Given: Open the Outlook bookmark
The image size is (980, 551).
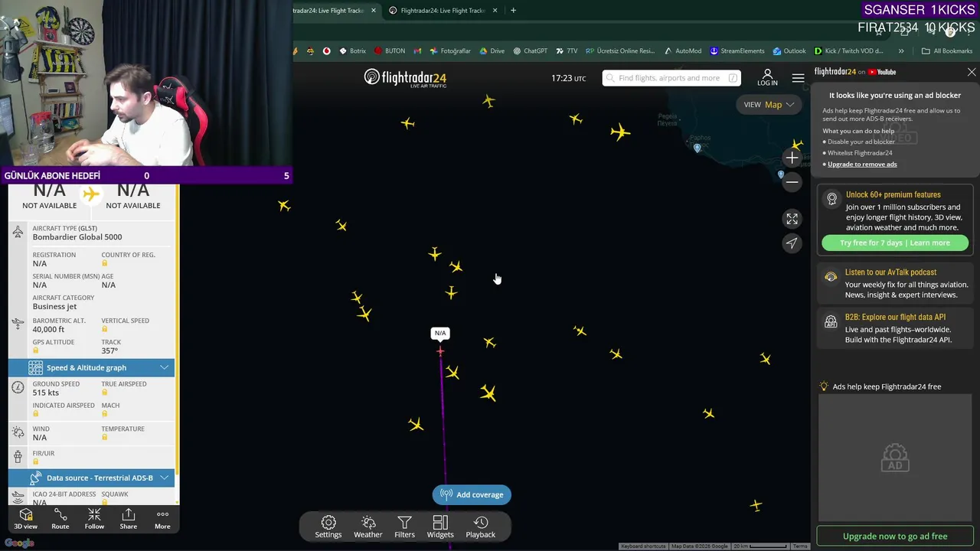Looking at the screenshot, I should (x=789, y=51).
